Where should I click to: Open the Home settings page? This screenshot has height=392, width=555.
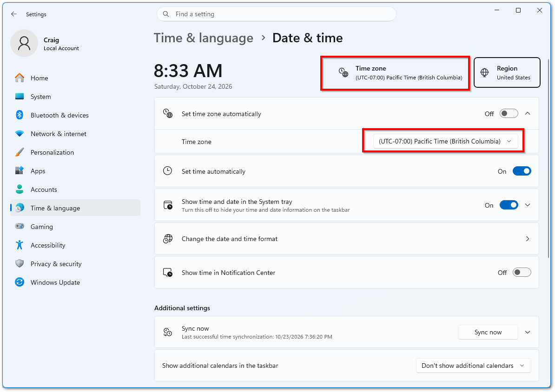click(75, 78)
